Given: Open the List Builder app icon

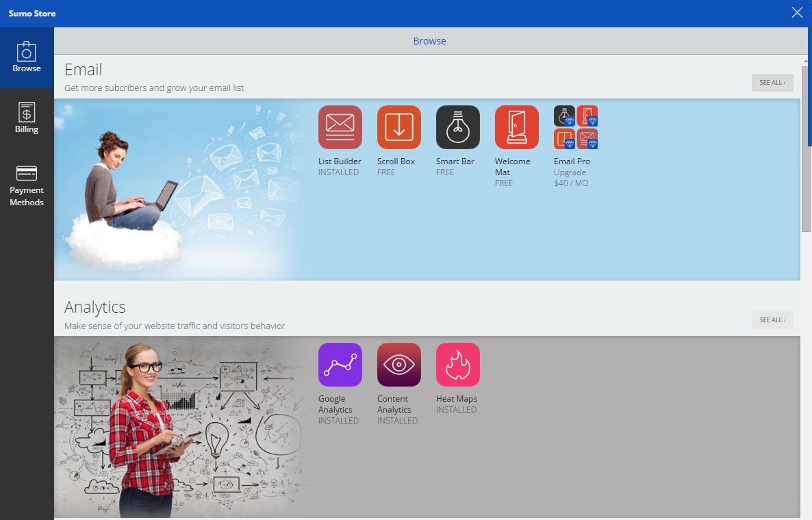Looking at the screenshot, I should [340, 127].
